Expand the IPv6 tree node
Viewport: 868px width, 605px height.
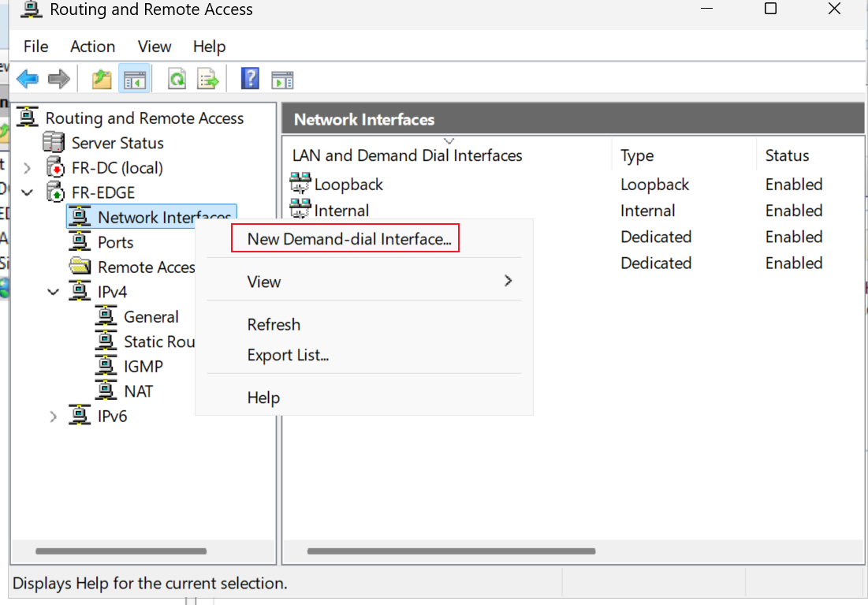(x=53, y=416)
